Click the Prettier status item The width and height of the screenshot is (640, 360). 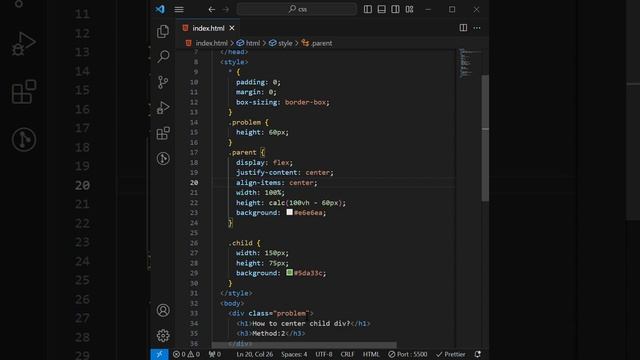click(x=451, y=354)
